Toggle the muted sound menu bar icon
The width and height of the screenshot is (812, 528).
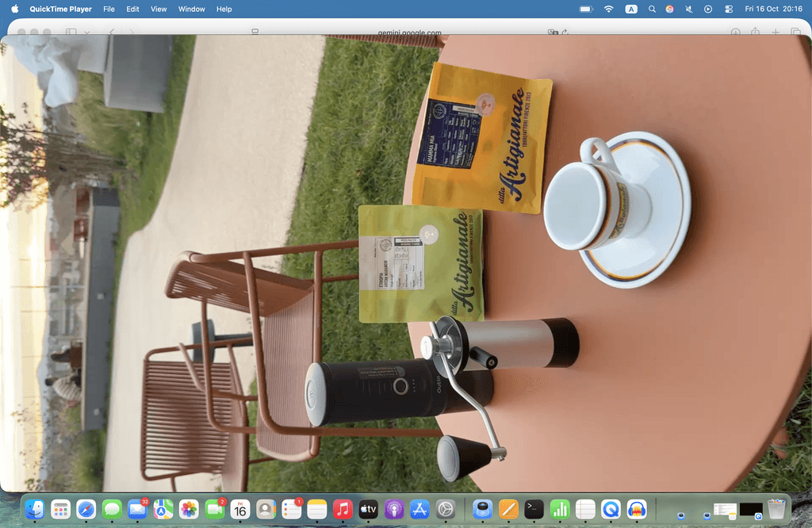[689, 9]
